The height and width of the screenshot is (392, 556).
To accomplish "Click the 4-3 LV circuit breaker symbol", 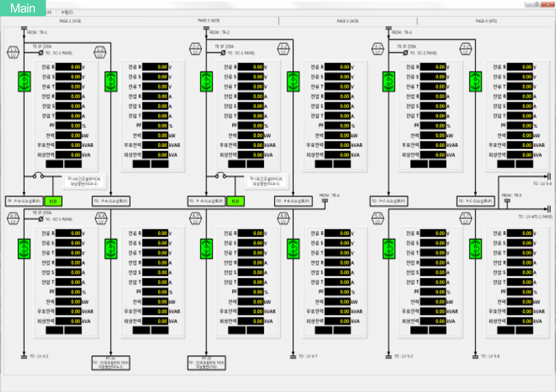I will tap(24, 249).
